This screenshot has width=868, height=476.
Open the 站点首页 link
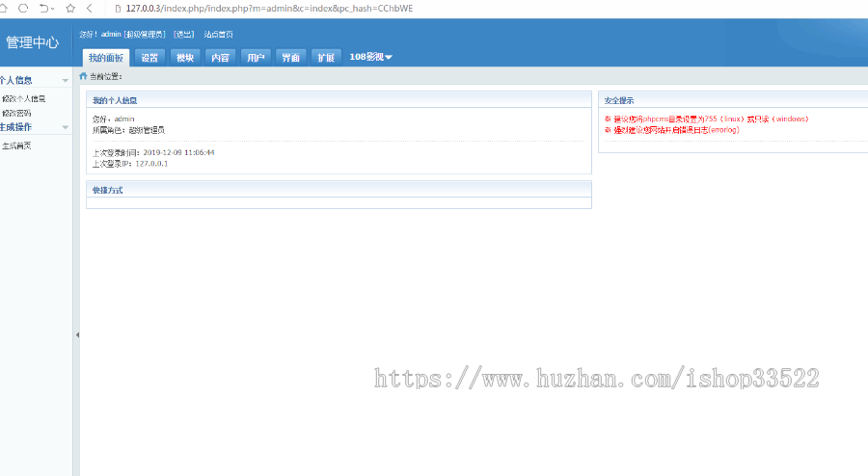click(x=218, y=35)
